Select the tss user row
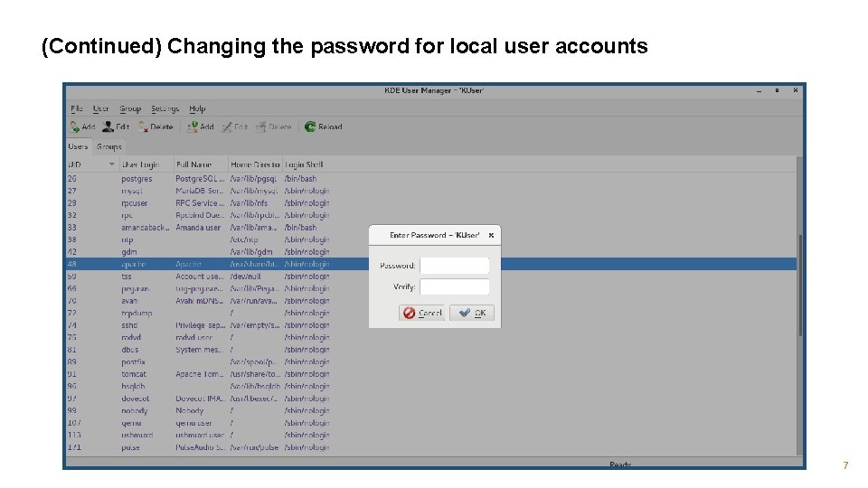This screenshot has width=868, height=488. click(432, 277)
